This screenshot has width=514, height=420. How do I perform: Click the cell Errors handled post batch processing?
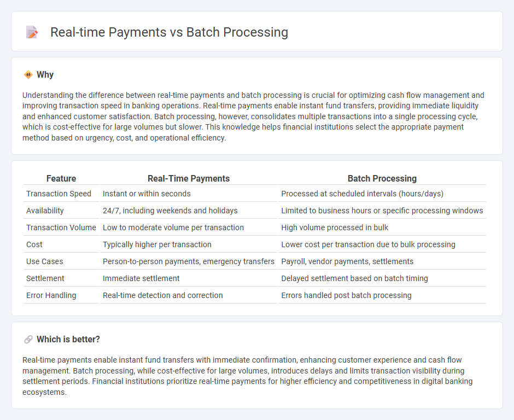(382, 295)
